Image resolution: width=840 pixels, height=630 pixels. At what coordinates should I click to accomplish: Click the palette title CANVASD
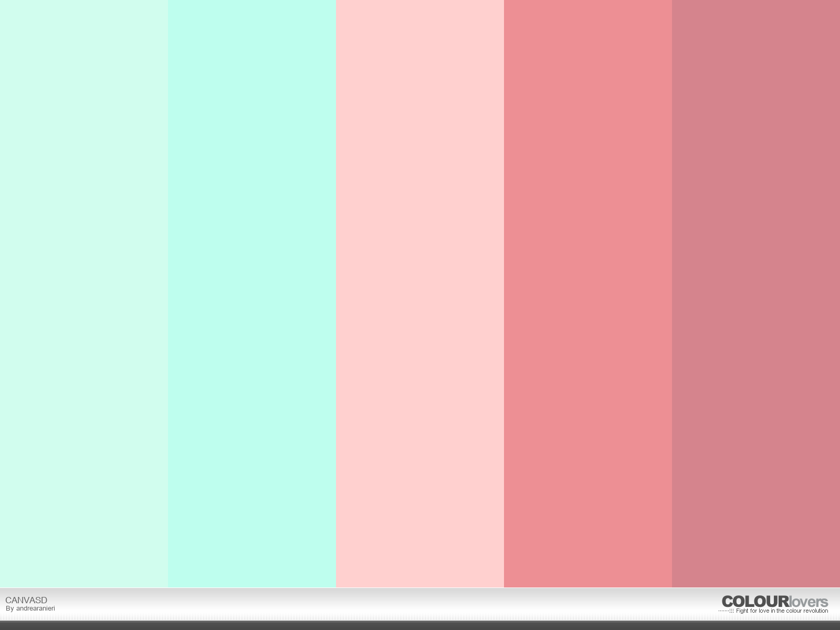pyautogui.click(x=26, y=600)
